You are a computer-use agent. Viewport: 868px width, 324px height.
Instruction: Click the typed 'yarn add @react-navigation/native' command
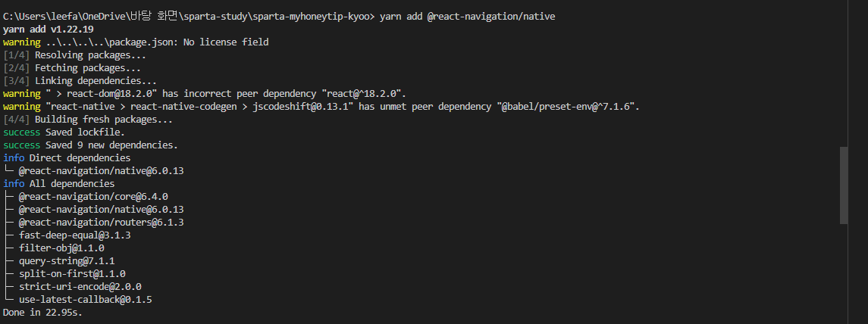(467, 17)
